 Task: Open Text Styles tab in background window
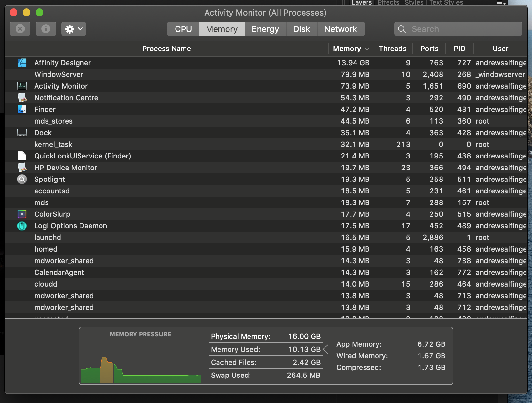tap(446, 3)
